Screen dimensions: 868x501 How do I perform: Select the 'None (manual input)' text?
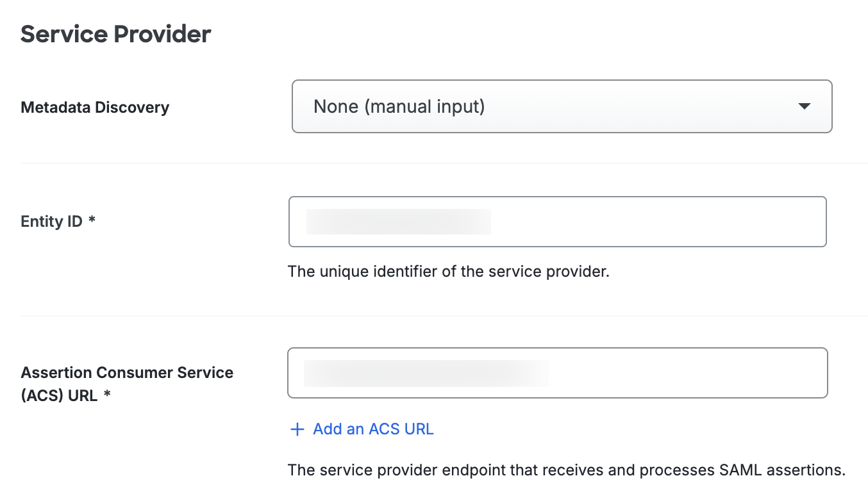tap(399, 106)
